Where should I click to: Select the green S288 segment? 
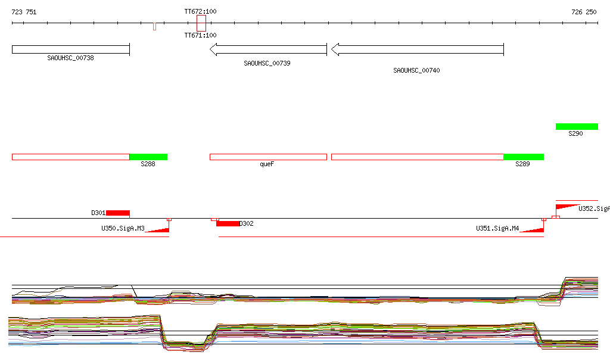148,157
